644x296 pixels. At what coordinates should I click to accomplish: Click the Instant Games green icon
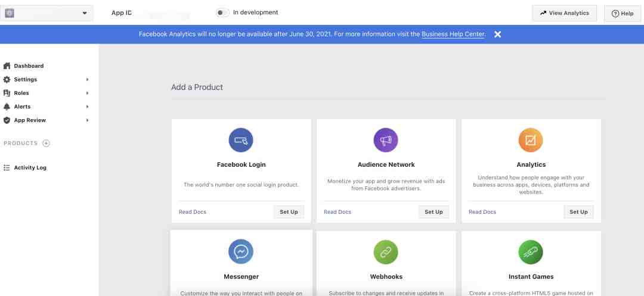[x=531, y=252]
